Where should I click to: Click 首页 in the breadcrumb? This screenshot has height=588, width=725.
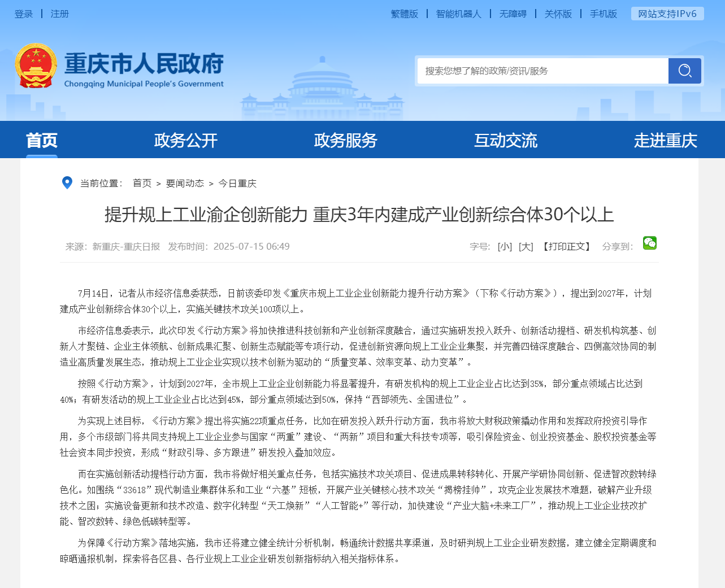[142, 183]
